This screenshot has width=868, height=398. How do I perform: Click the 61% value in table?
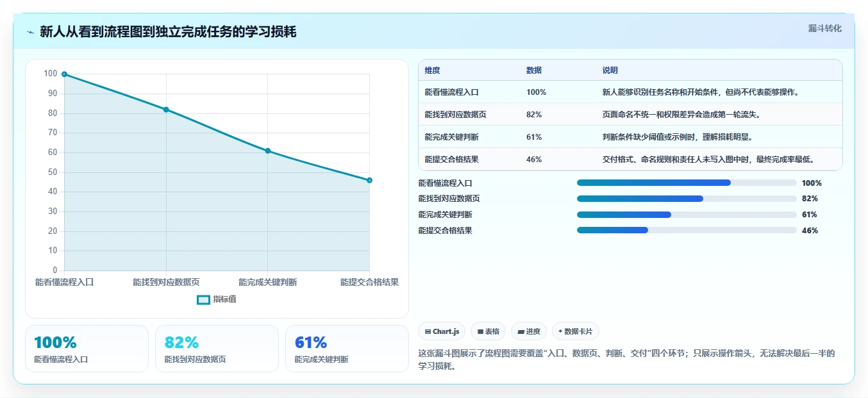point(534,137)
